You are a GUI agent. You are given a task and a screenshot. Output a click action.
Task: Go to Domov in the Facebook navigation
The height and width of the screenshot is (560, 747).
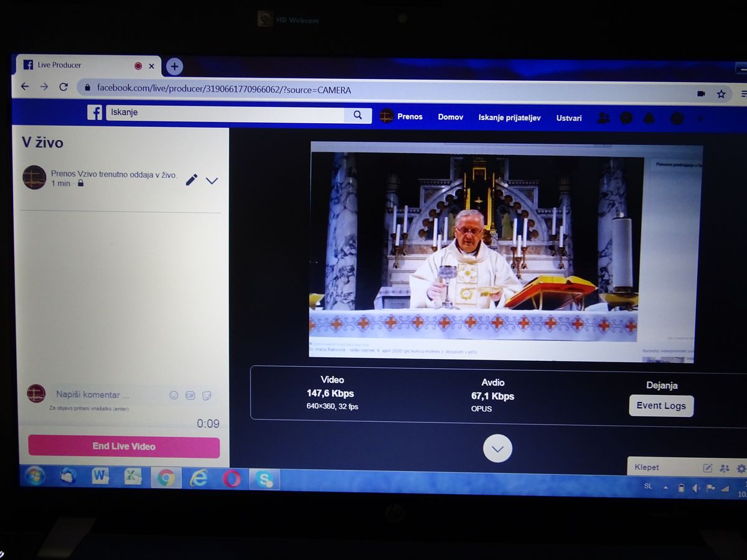tap(450, 117)
